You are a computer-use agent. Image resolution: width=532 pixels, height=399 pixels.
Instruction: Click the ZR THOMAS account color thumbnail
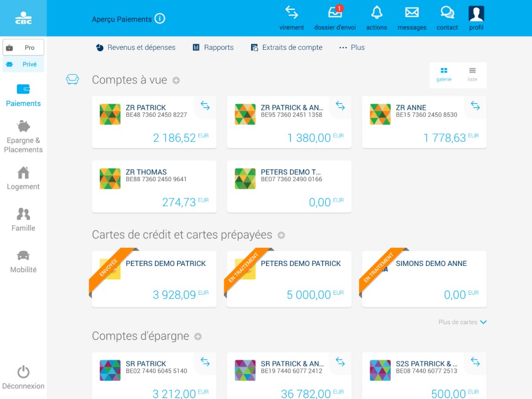110,179
